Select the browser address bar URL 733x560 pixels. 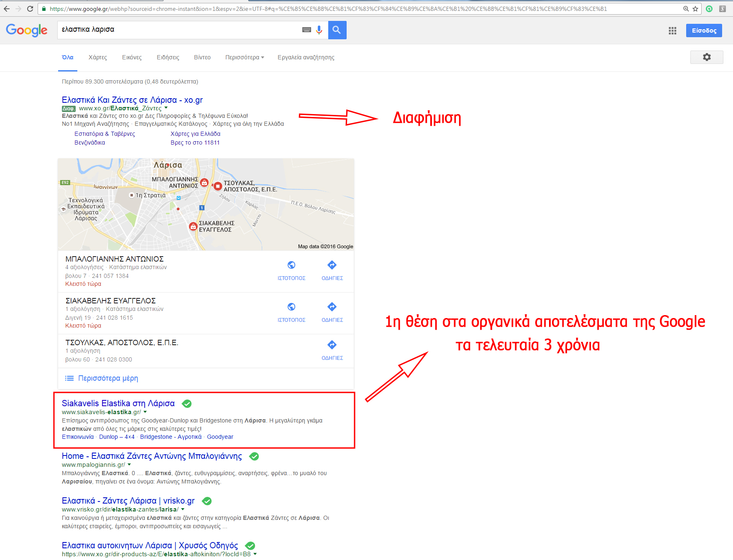click(328, 9)
